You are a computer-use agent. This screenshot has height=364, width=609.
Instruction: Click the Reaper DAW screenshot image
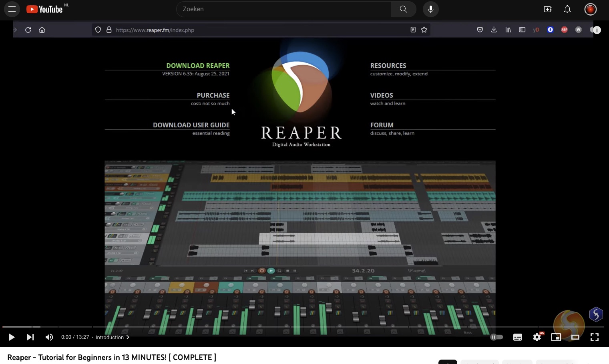pyautogui.click(x=300, y=248)
